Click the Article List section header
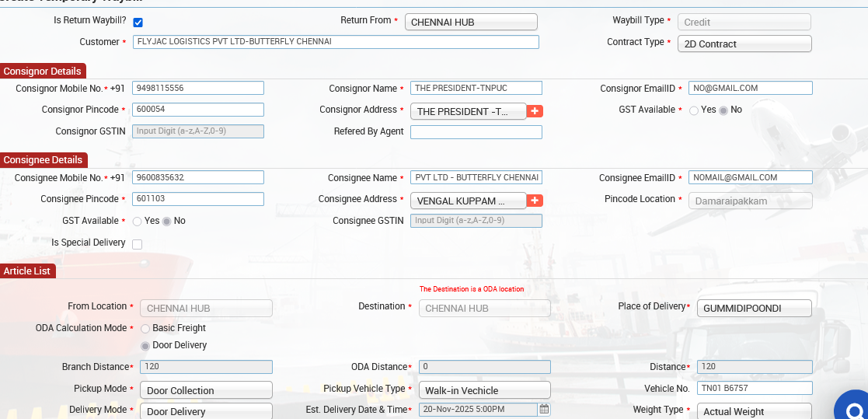The width and height of the screenshot is (868, 419). tap(28, 271)
